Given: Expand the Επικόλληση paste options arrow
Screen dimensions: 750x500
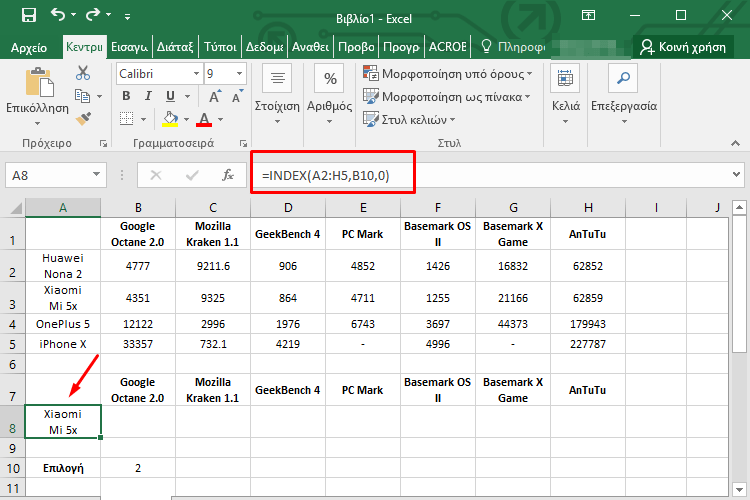Looking at the screenshot, I should click(37, 123).
